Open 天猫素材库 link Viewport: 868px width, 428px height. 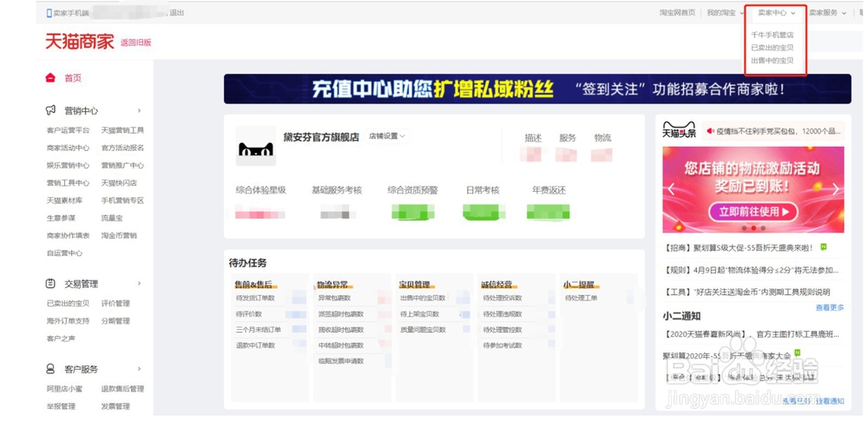(x=65, y=201)
